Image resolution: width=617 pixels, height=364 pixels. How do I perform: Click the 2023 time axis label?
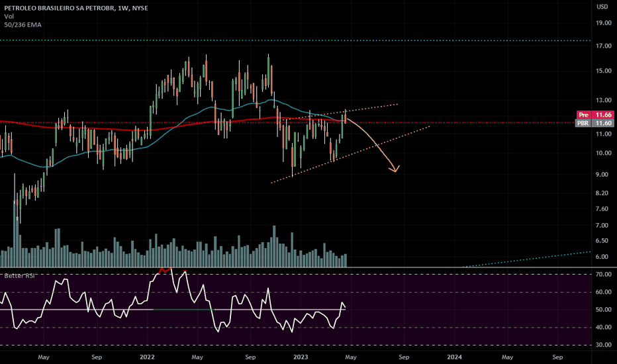tap(301, 357)
